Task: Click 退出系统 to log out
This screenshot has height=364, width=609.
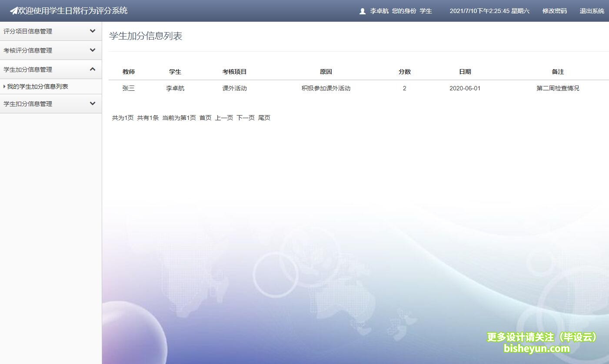Action: click(x=592, y=11)
